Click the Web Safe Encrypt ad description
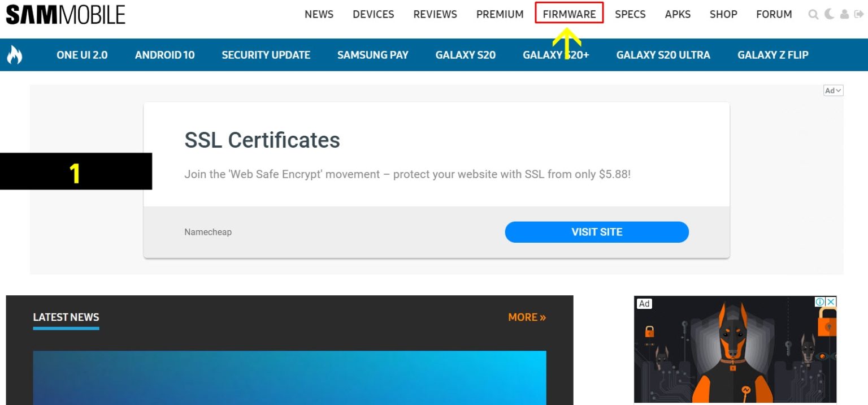This screenshot has height=405, width=868. click(x=407, y=174)
